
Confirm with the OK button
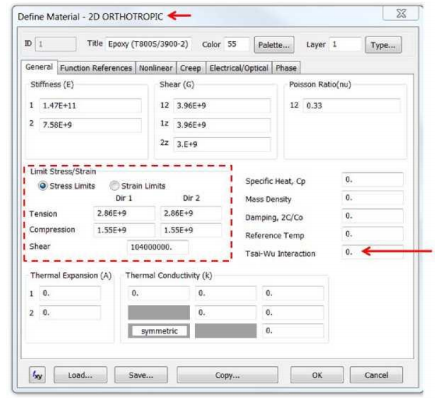coord(317,375)
